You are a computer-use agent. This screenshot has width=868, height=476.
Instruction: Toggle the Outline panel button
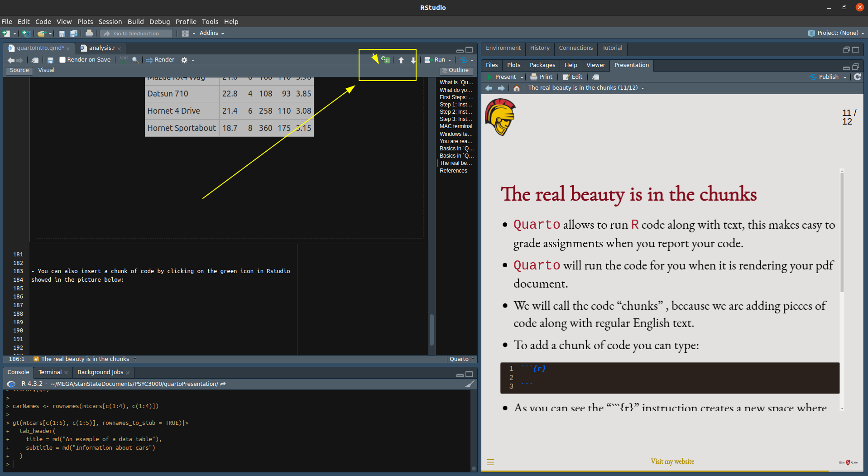pos(456,70)
